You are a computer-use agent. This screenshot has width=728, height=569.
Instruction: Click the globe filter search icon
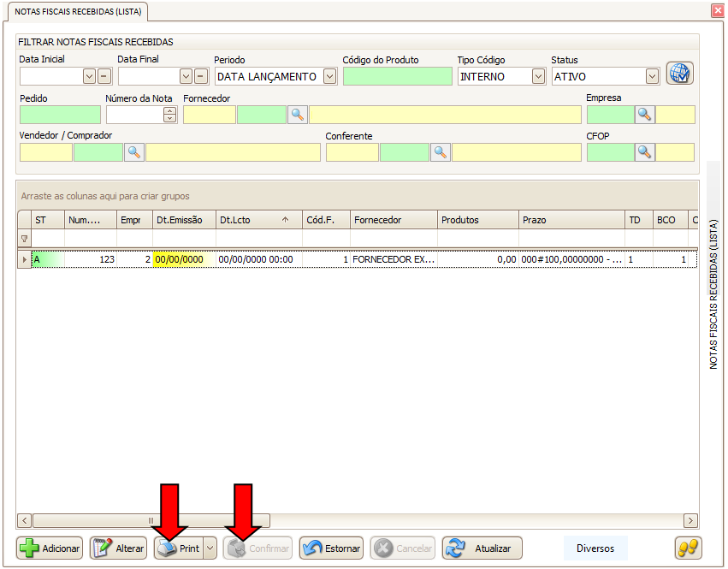[679, 74]
